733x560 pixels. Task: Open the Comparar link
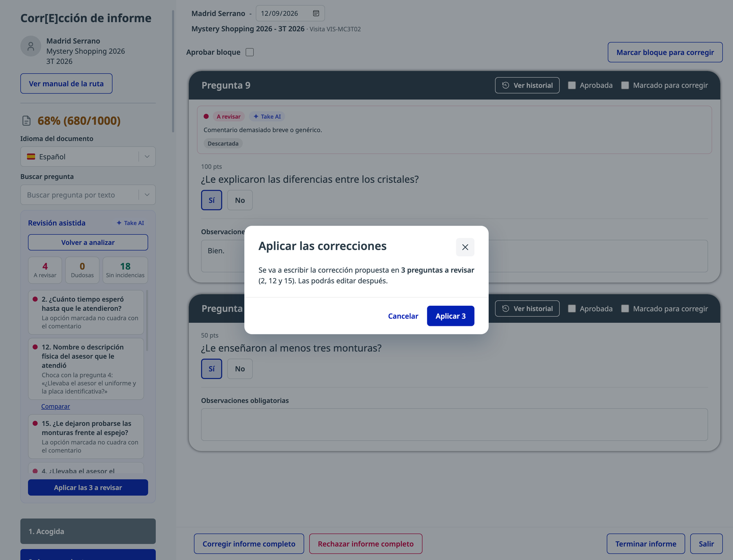(55, 406)
